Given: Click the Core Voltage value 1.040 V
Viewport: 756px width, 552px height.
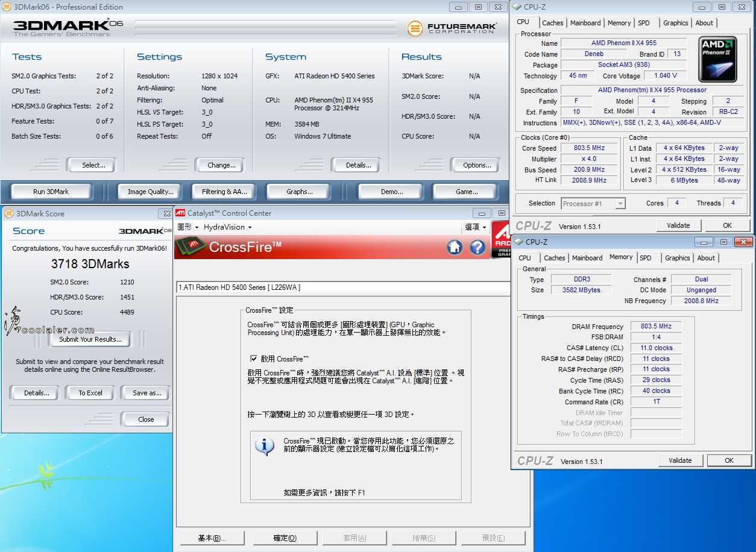Looking at the screenshot, I should (666, 76).
